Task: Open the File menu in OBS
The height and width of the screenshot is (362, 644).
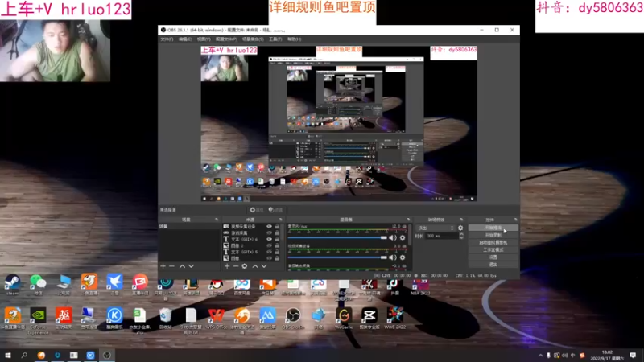Action: click(x=167, y=39)
